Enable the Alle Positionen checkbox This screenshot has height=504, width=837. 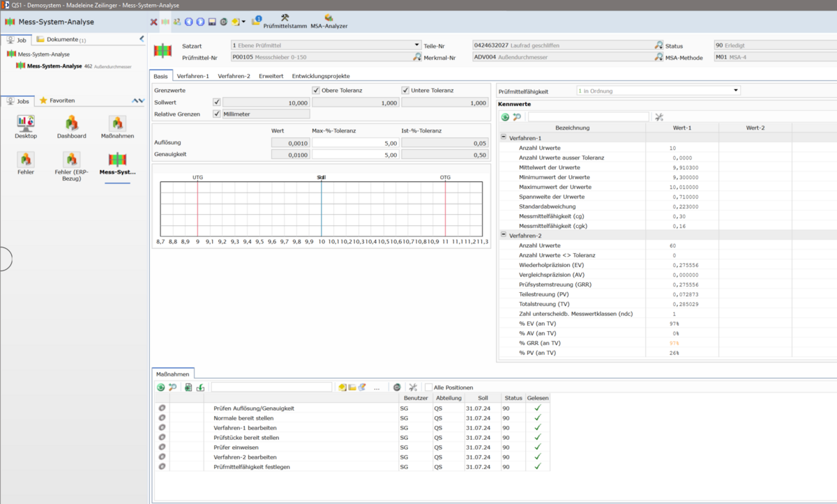pos(429,387)
